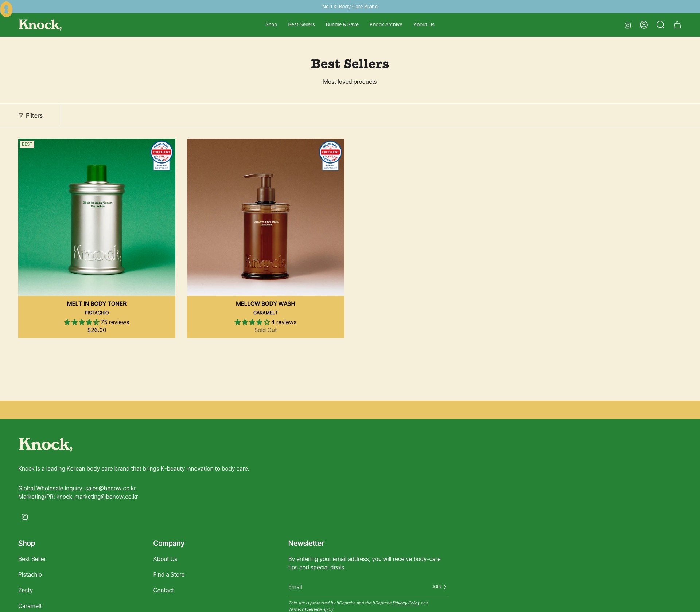
Task: Open the search magnifier icon
Action: (661, 25)
